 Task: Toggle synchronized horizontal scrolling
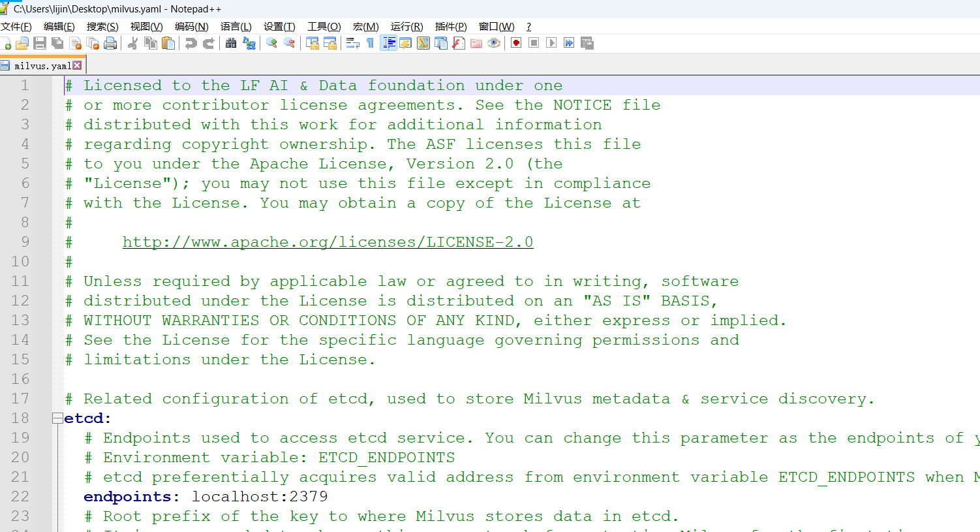tap(330, 43)
